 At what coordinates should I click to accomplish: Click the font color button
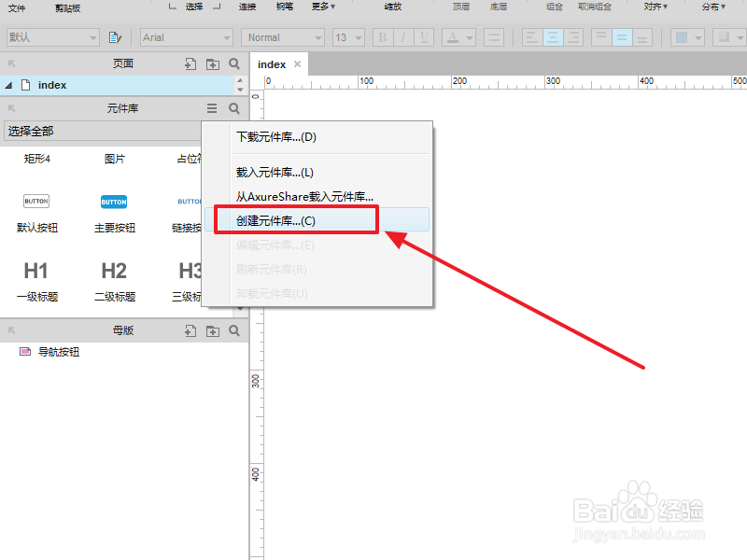click(x=453, y=37)
